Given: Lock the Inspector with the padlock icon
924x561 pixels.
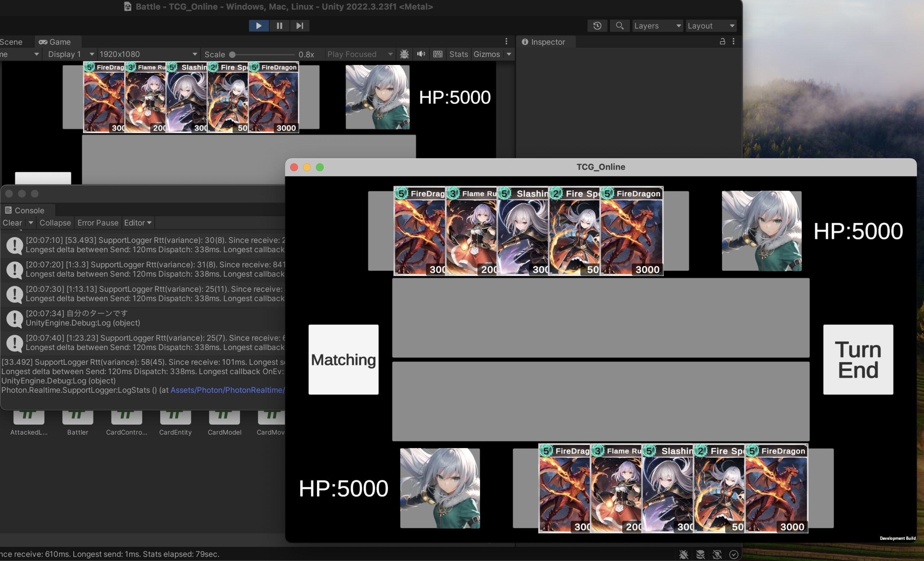Looking at the screenshot, I should (722, 41).
